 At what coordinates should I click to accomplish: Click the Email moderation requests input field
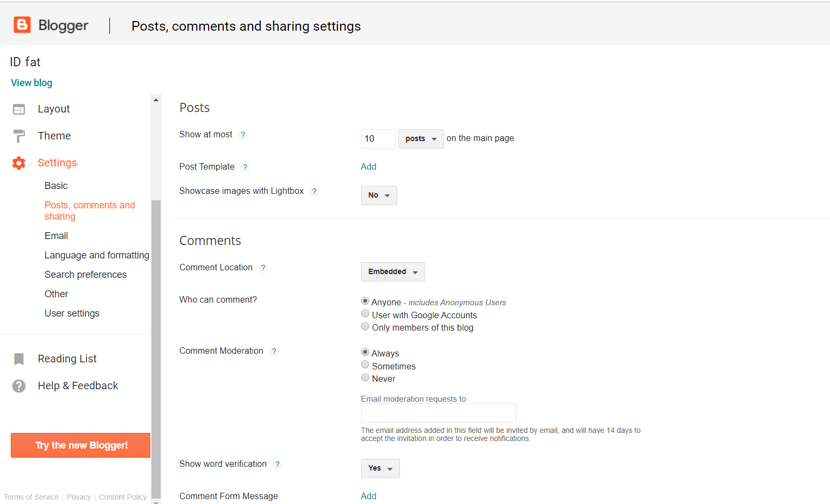coord(439,413)
